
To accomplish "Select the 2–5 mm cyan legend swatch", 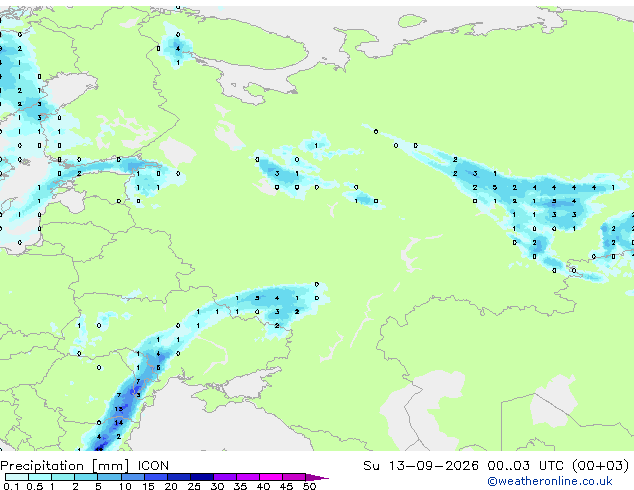I will (86, 477).
